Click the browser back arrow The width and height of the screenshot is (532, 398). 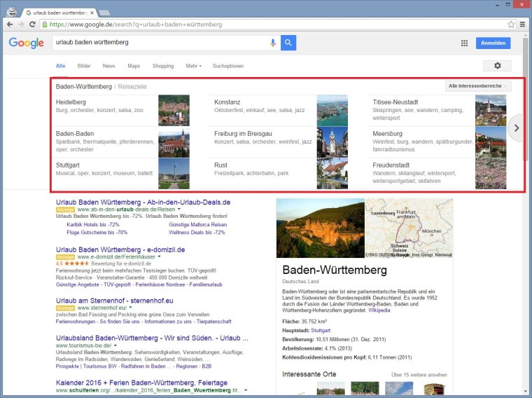point(10,24)
